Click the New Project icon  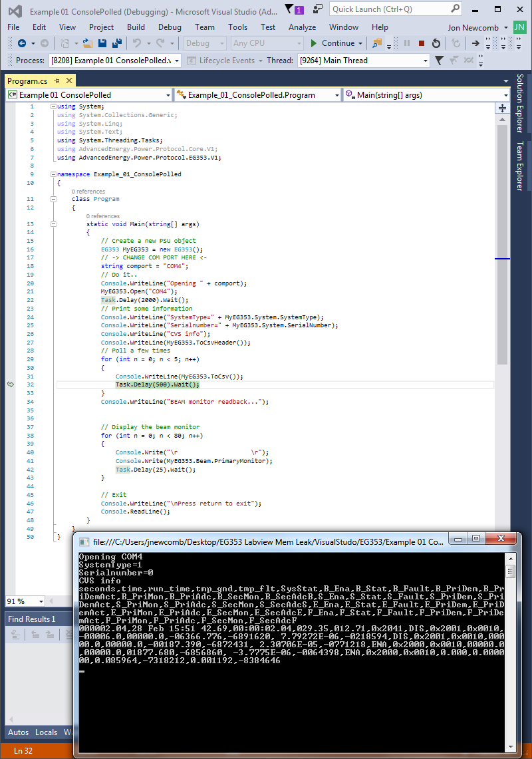pyautogui.click(x=65, y=43)
